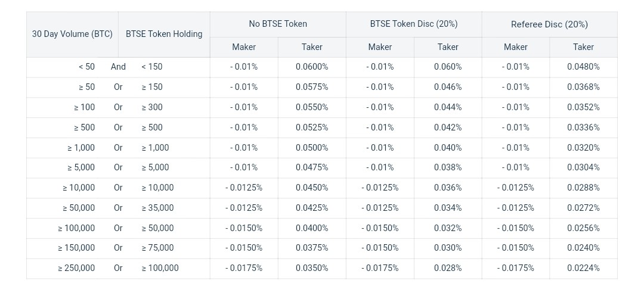
Task: Click the 30 Day Volume (BTC) header
Action: point(72,34)
